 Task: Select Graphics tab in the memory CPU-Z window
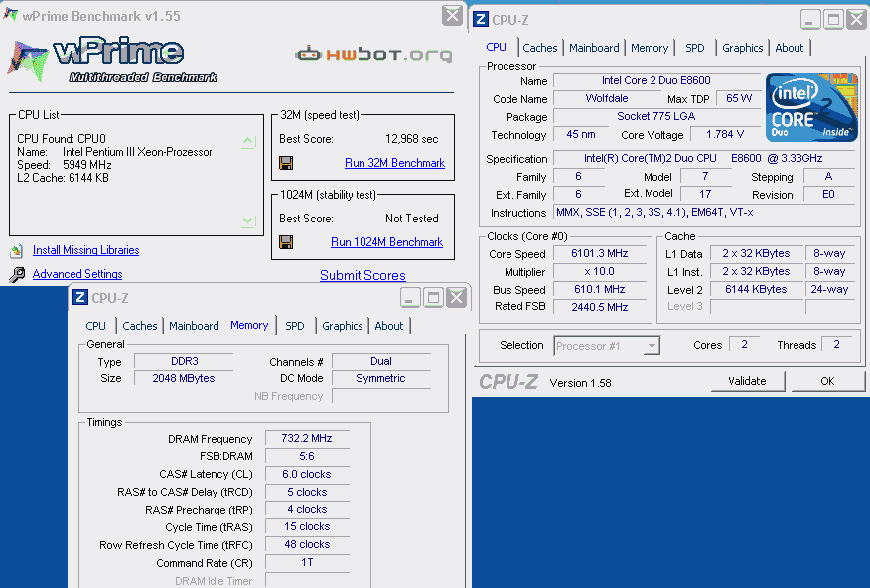pos(343,326)
